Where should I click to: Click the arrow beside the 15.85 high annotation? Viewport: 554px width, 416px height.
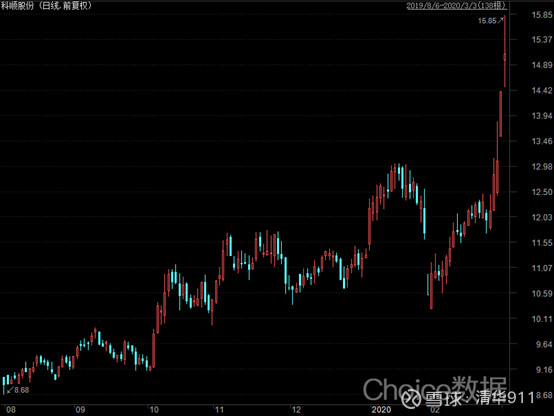[501, 20]
